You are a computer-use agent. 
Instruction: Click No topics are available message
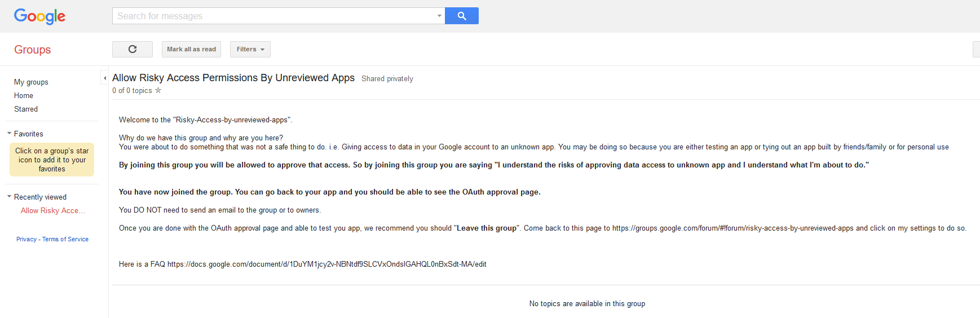coord(587,303)
